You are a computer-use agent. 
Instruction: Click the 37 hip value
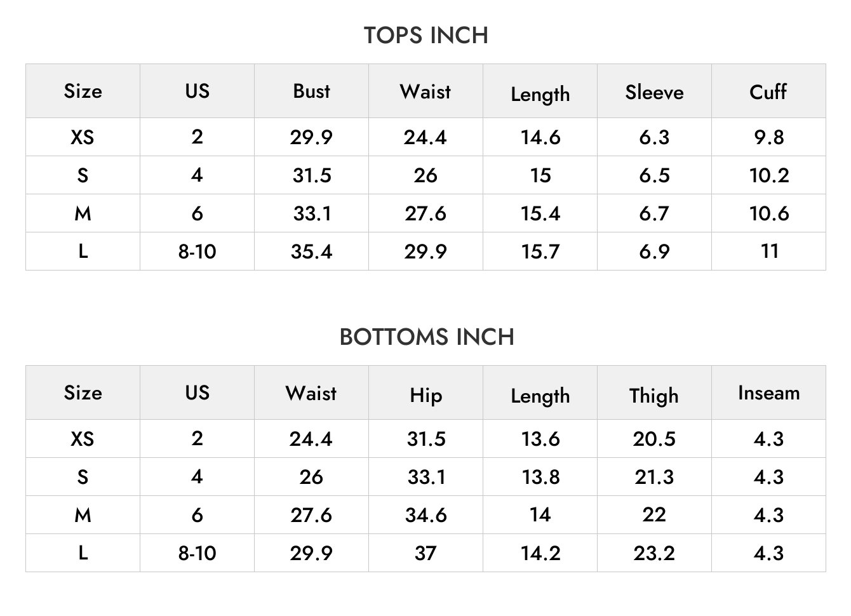(425, 553)
